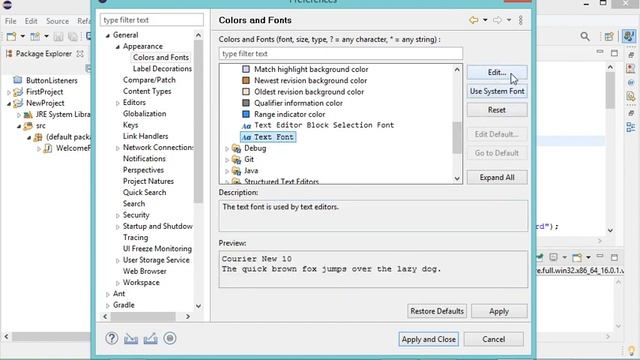The width and height of the screenshot is (640, 360).
Task: Select Perspectives preference page
Action: pos(143,170)
